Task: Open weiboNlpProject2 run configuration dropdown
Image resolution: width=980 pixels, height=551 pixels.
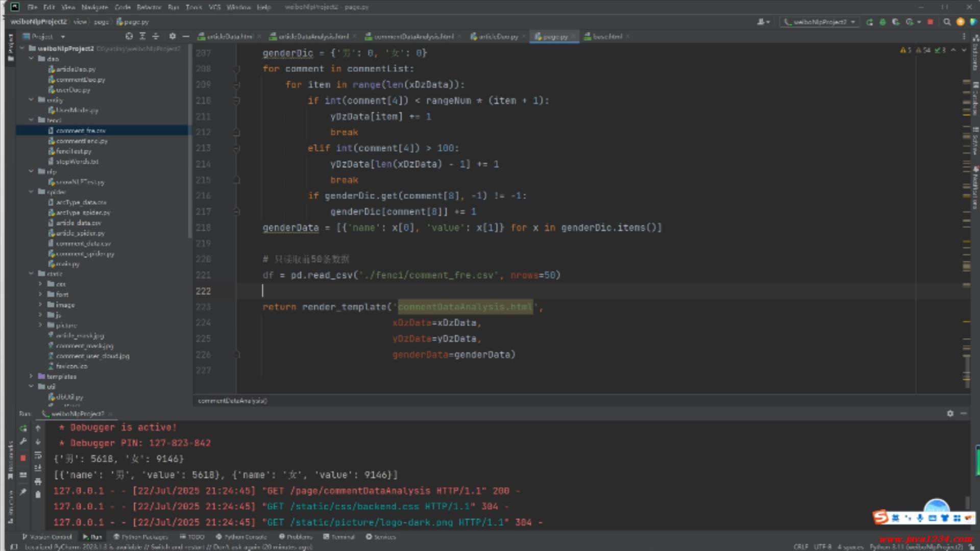Action: pos(820,22)
